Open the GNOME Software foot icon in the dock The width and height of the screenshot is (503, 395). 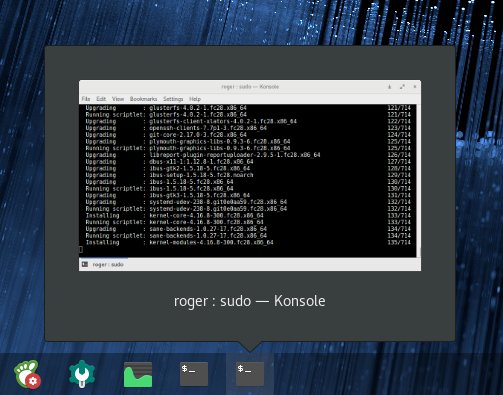(27, 374)
